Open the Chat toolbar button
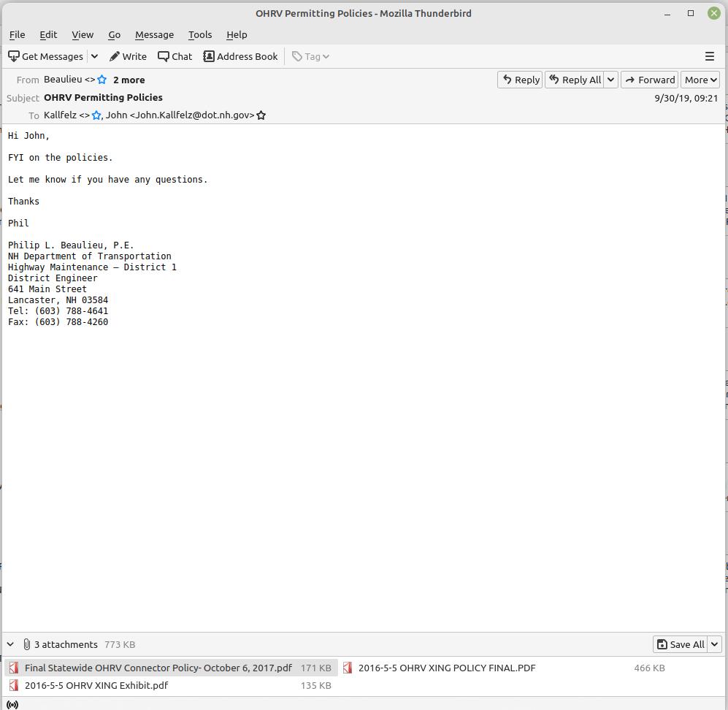The width and height of the screenshot is (728, 710). tap(175, 56)
